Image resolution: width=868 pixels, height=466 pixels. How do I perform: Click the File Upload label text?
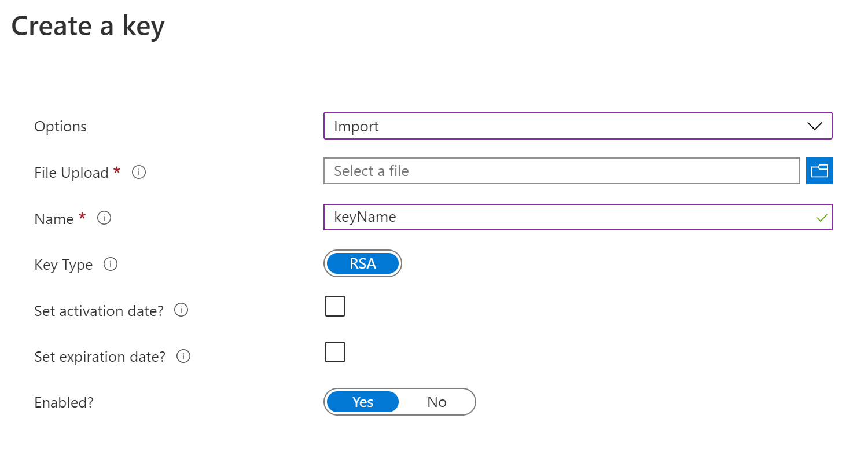(x=72, y=173)
